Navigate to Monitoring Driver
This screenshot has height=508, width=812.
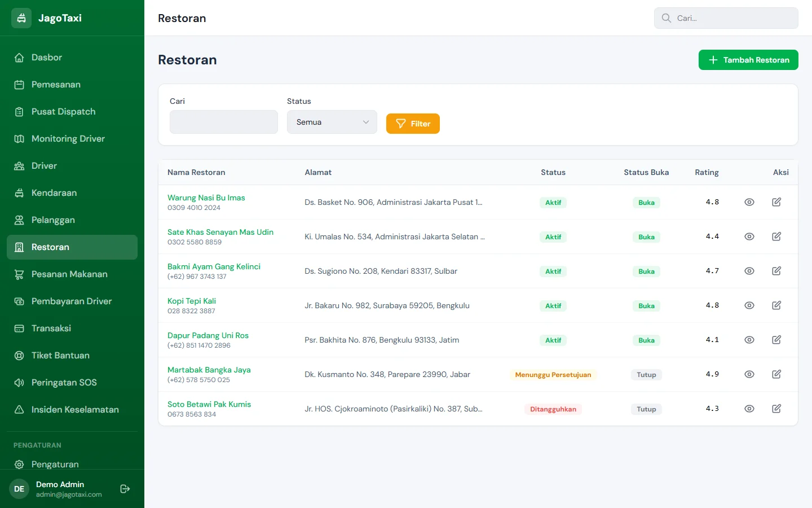tap(72, 139)
